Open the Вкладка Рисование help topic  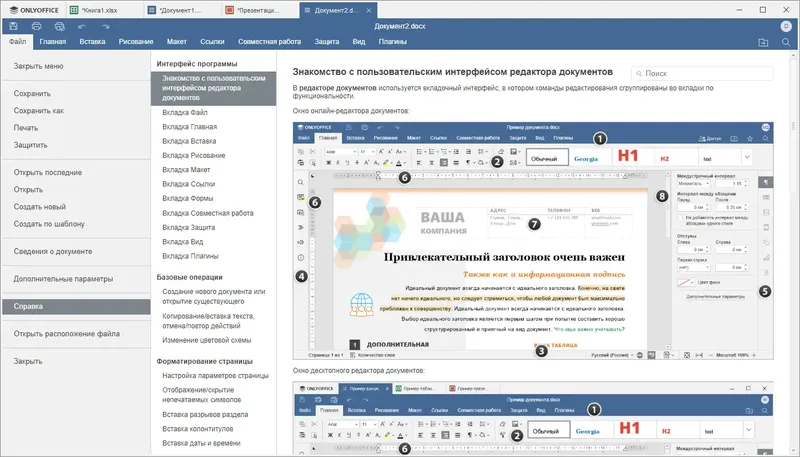(213, 155)
